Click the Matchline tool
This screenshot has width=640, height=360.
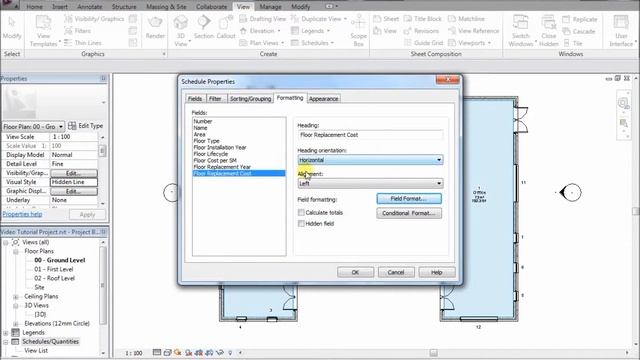[466, 19]
